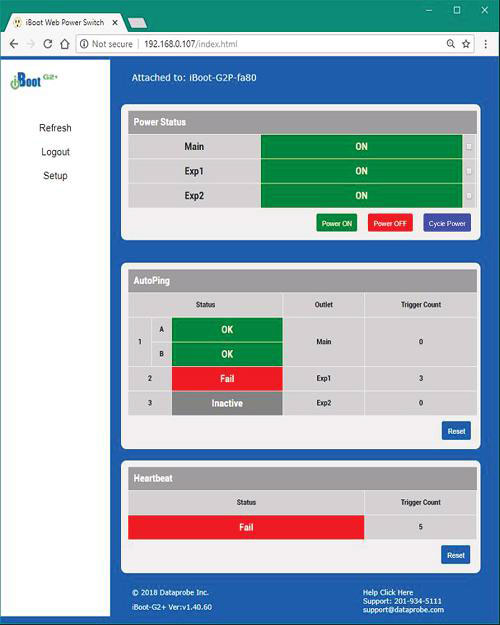Tick the Exp2 outlet checkbox
Screen dimensions: 500x625
[469, 196]
